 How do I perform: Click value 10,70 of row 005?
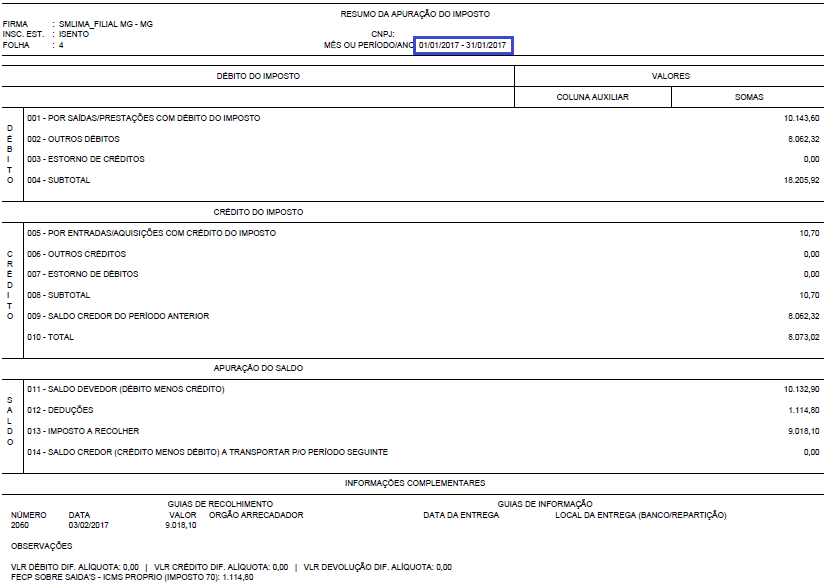pyautogui.click(x=809, y=233)
